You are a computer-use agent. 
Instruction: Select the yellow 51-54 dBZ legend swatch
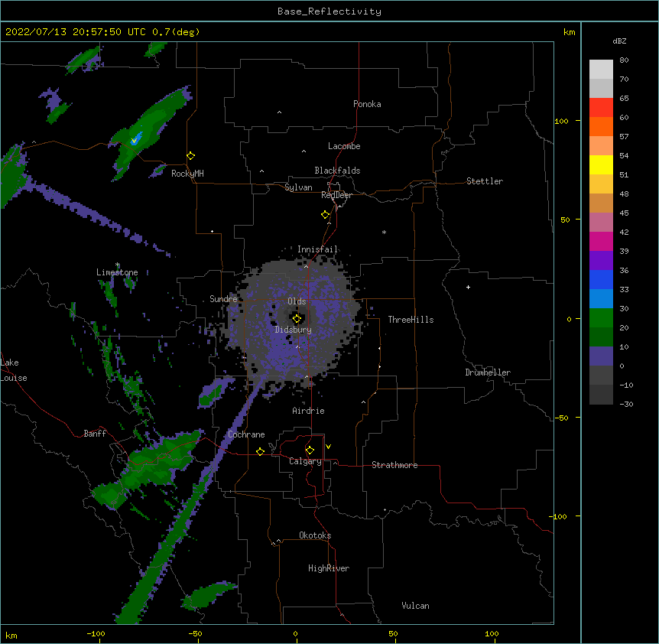pyautogui.click(x=601, y=164)
